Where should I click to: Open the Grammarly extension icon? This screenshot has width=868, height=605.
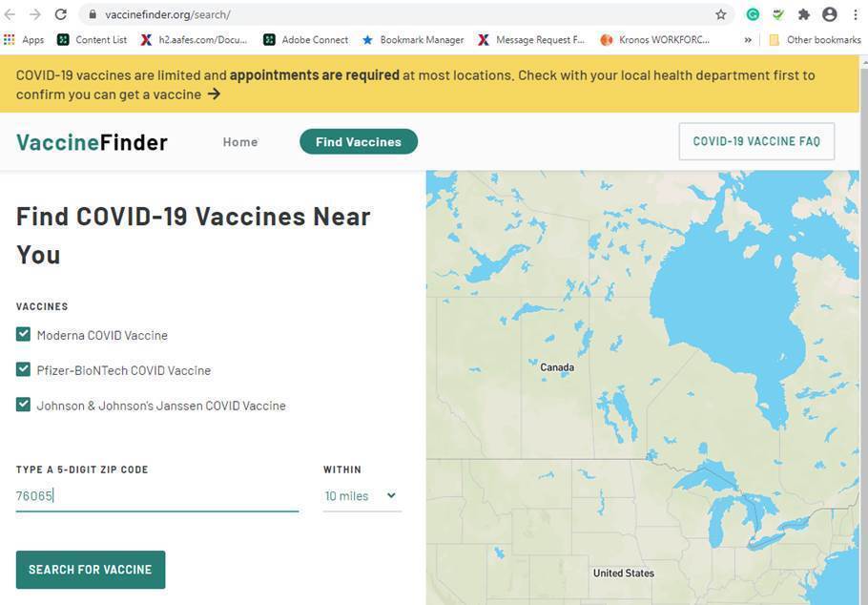753,14
